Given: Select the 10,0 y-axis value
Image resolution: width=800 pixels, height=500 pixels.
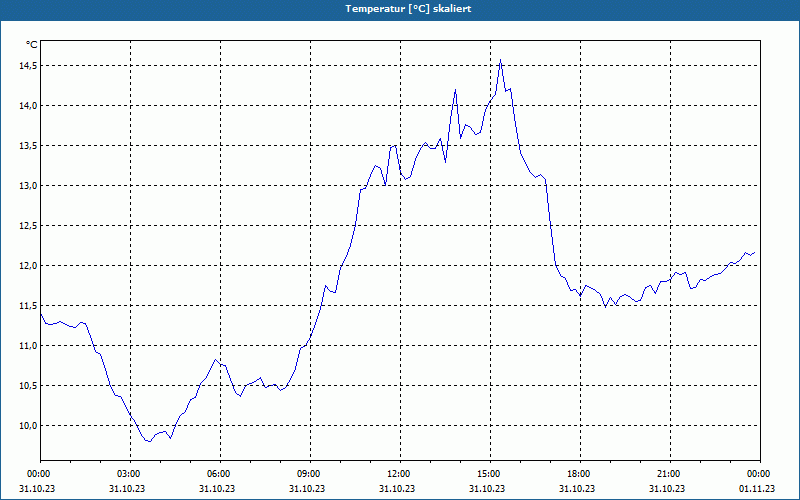Looking at the screenshot, I should coord(29,426).
